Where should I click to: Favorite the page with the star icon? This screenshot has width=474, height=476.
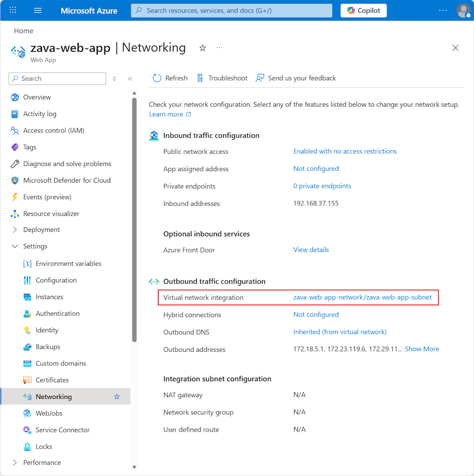(202, 48)
